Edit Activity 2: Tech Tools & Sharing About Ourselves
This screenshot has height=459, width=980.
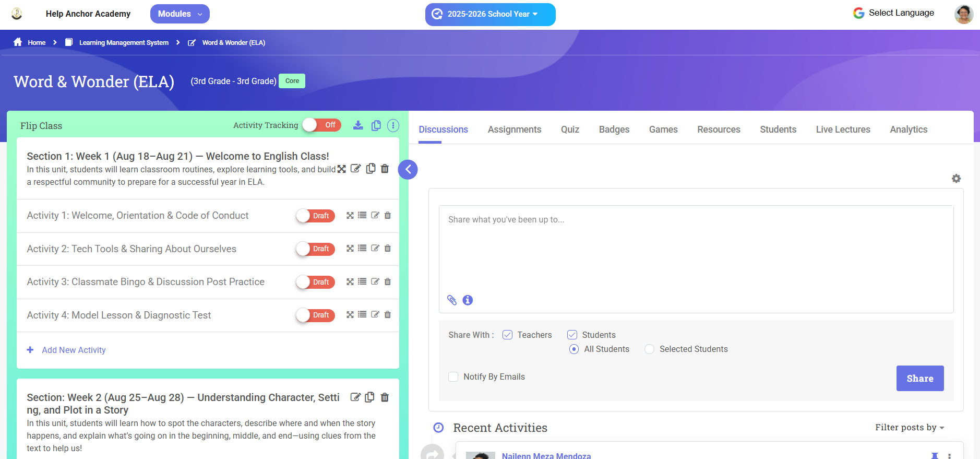pos(375,248)
